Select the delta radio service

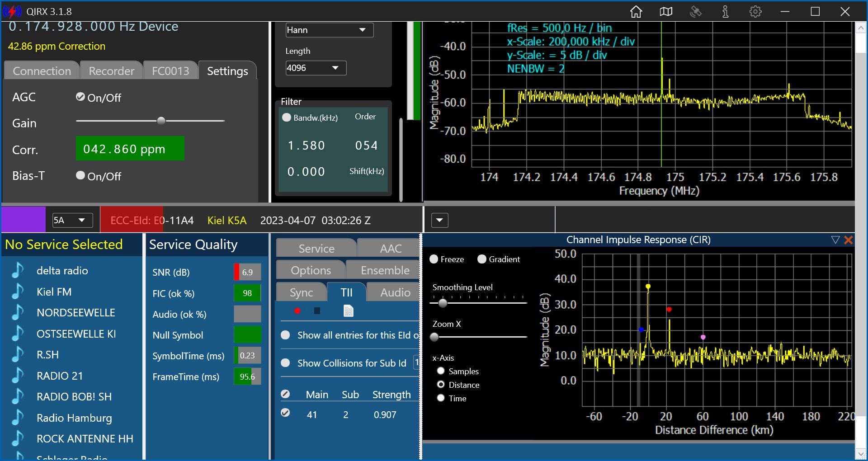(62, 271)
